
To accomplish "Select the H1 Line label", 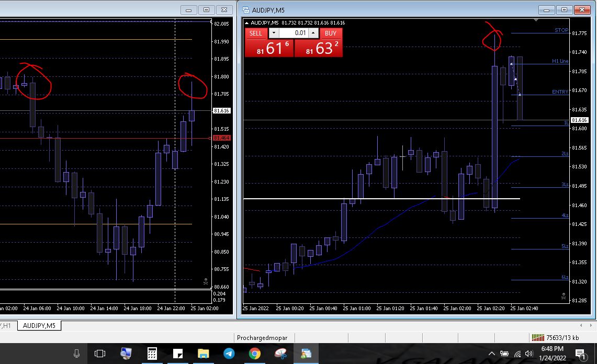I will click(560, 61).
